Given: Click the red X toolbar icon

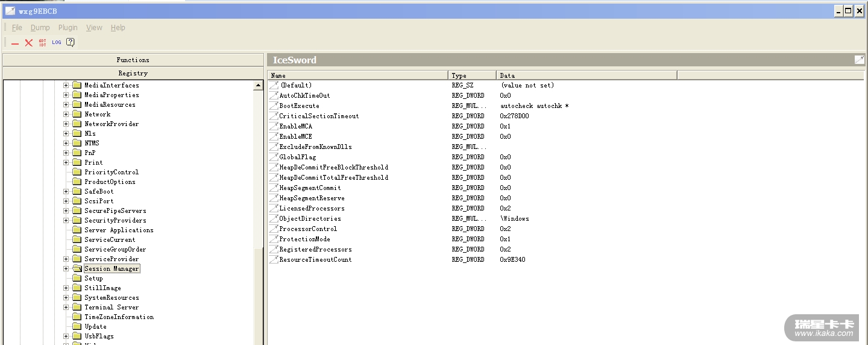Looking at the screenshot, I should (x=28, y=43).
